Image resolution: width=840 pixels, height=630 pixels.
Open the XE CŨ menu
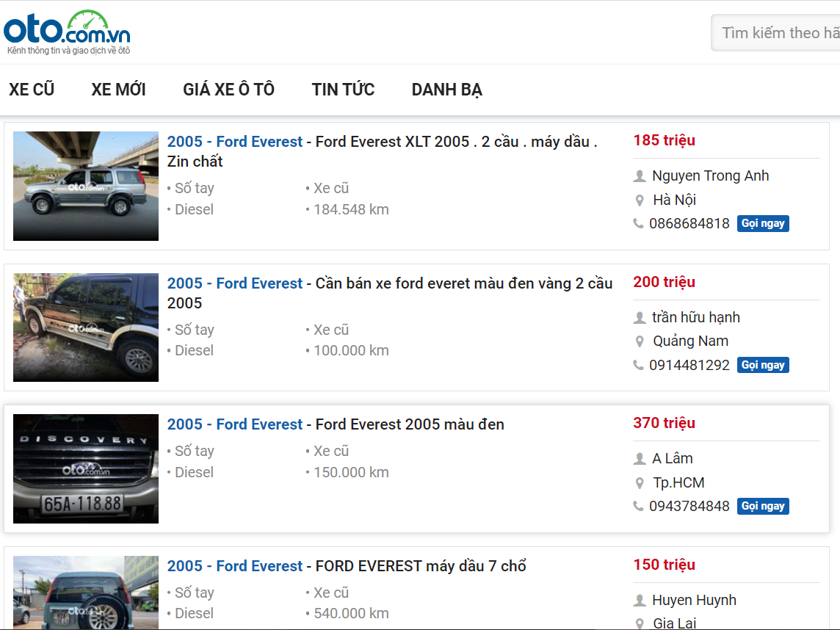[x=32, y=90]
